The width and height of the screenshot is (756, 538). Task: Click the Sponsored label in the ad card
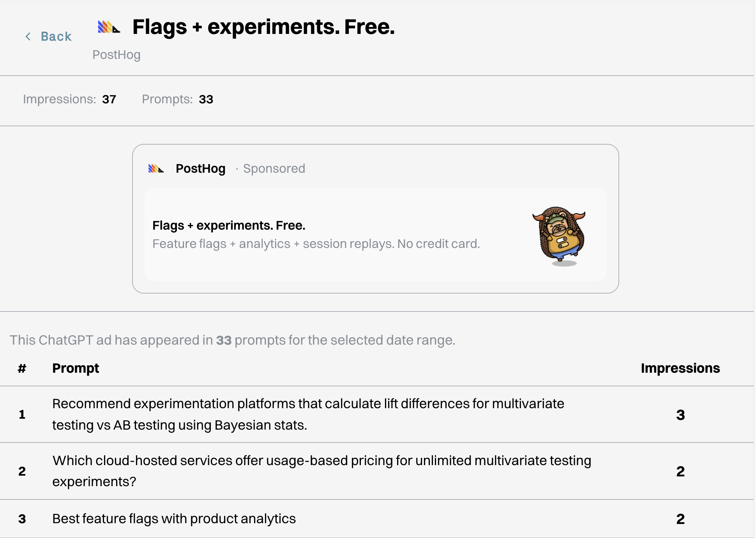point(274,169)
